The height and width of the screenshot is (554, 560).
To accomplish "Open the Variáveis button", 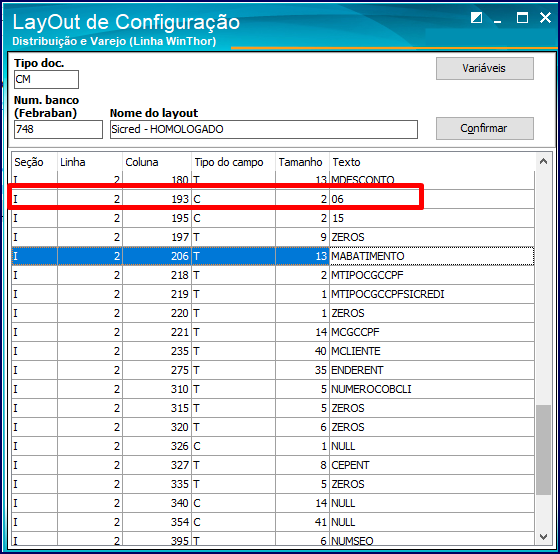I will pos(485,68).
